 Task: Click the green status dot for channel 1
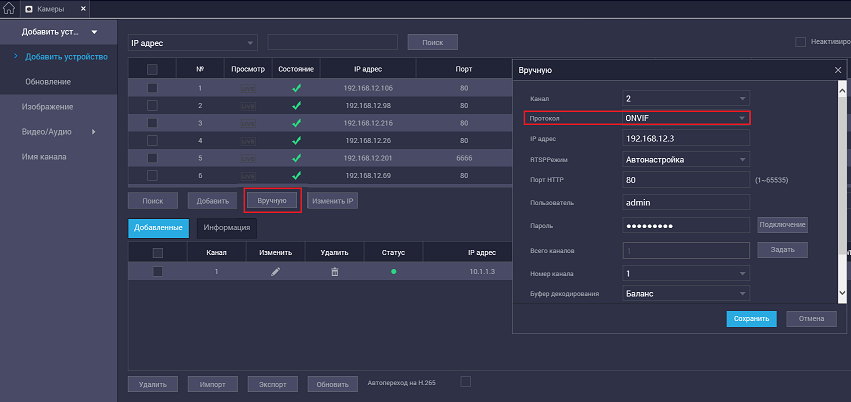[393, 271]
